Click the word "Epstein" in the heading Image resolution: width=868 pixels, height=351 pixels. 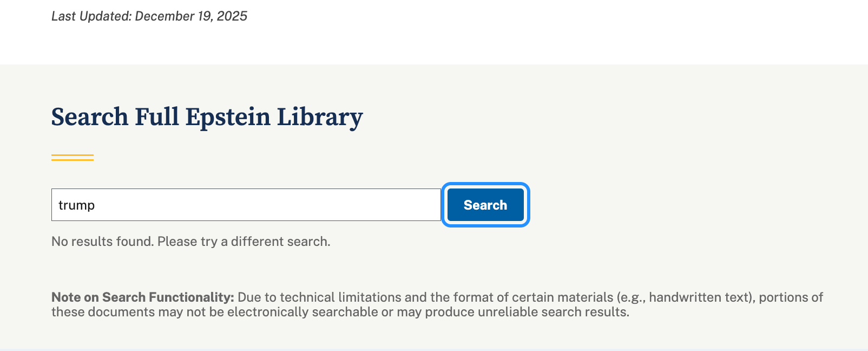(228, 117)
